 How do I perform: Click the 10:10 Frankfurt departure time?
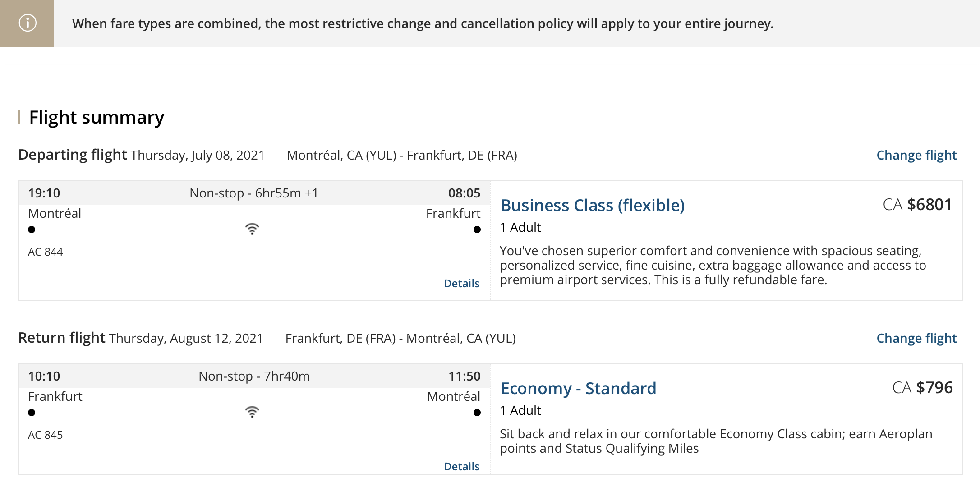pos(44,376)
